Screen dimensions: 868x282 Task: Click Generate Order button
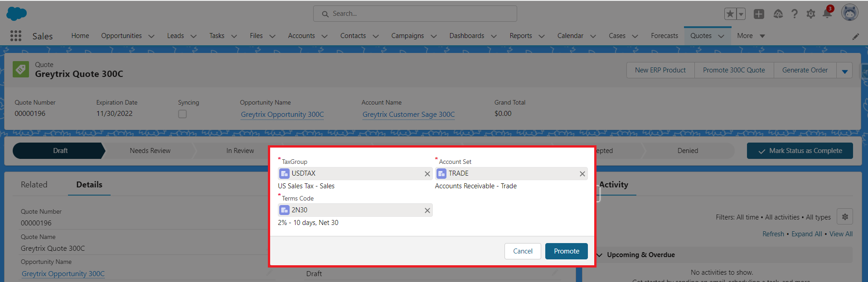point(805,70)
